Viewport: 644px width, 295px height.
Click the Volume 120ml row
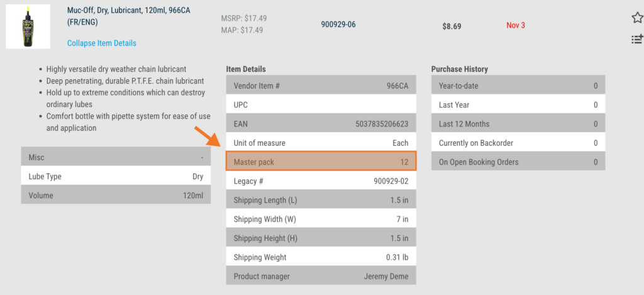(116, 196)
